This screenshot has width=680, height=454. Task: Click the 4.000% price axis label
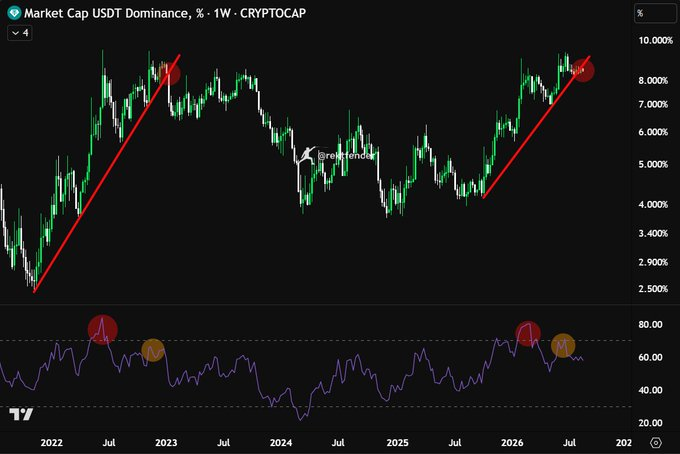653,204
